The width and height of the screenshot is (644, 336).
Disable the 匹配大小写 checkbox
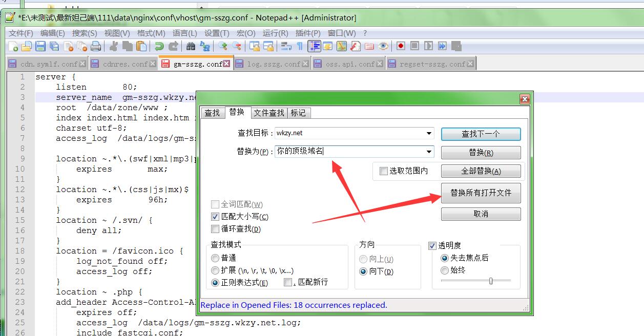coord(215,217)
